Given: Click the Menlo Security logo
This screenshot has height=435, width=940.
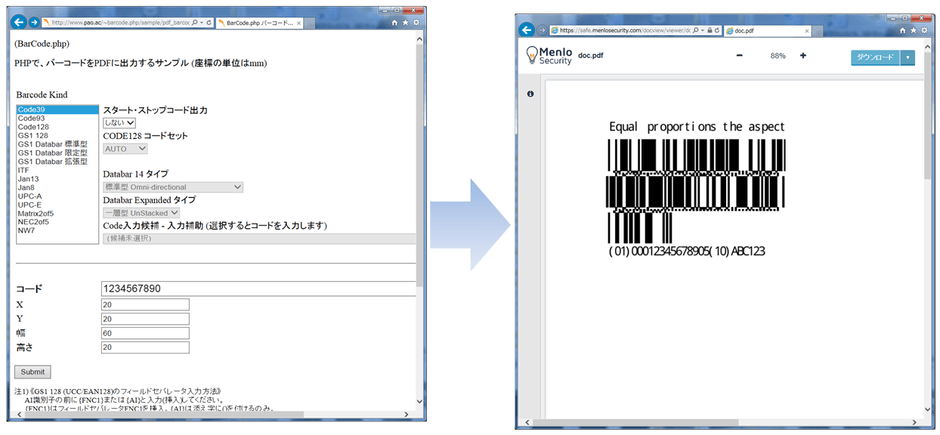Looking at the screenshot, I should click(x=549, y=55).
